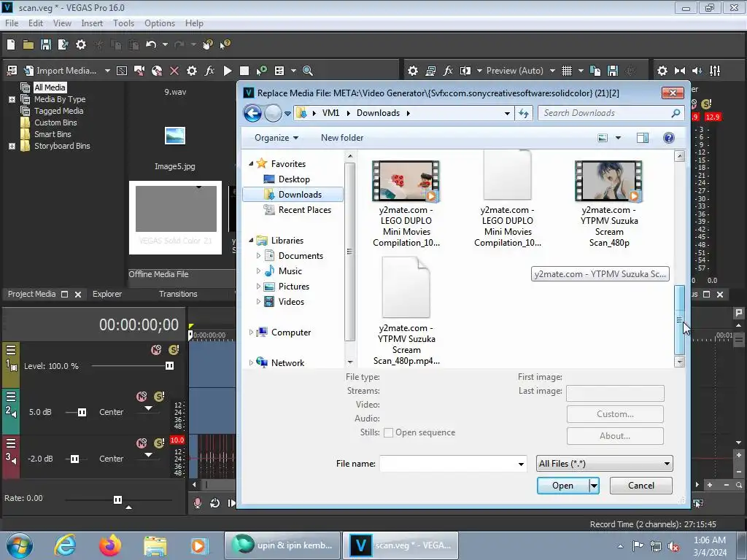Check the Open sequence checkbox

[388, 433]
